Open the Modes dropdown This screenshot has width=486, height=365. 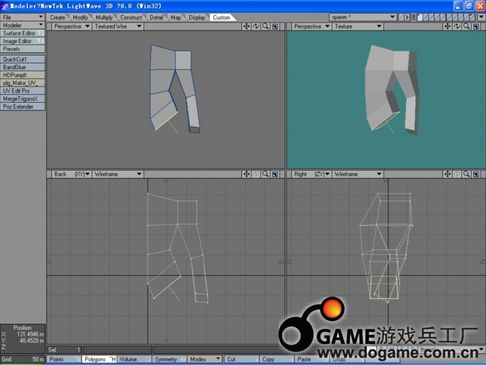[x=204, y=359]
